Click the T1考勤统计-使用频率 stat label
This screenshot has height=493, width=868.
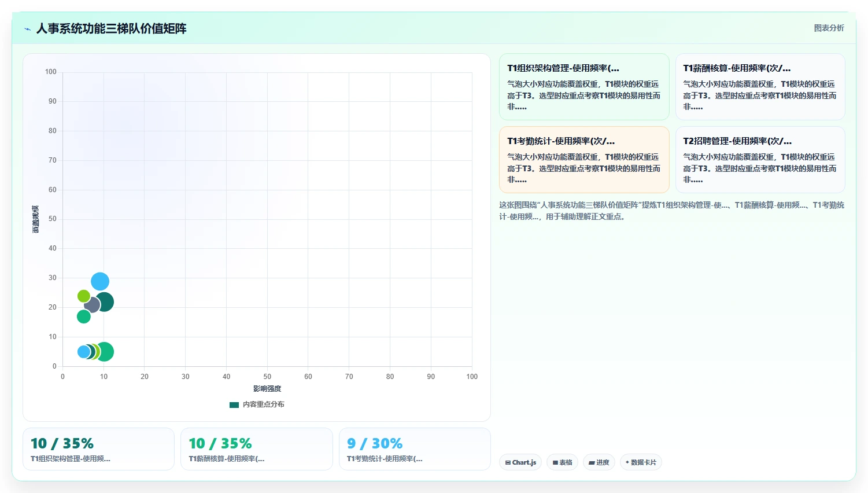tap(385, 459)
